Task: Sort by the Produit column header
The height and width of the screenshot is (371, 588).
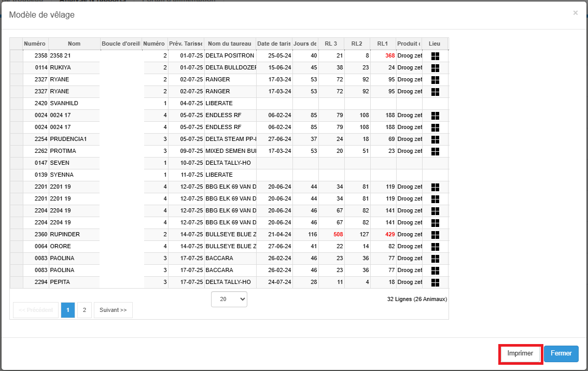Action: [x=409, y=44]
